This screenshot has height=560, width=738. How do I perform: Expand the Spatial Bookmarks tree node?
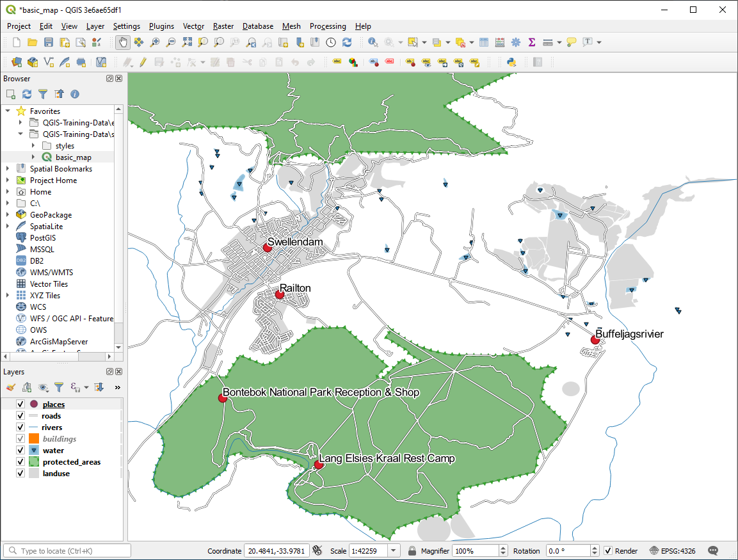pyautogui.click(x=8, y=169)
